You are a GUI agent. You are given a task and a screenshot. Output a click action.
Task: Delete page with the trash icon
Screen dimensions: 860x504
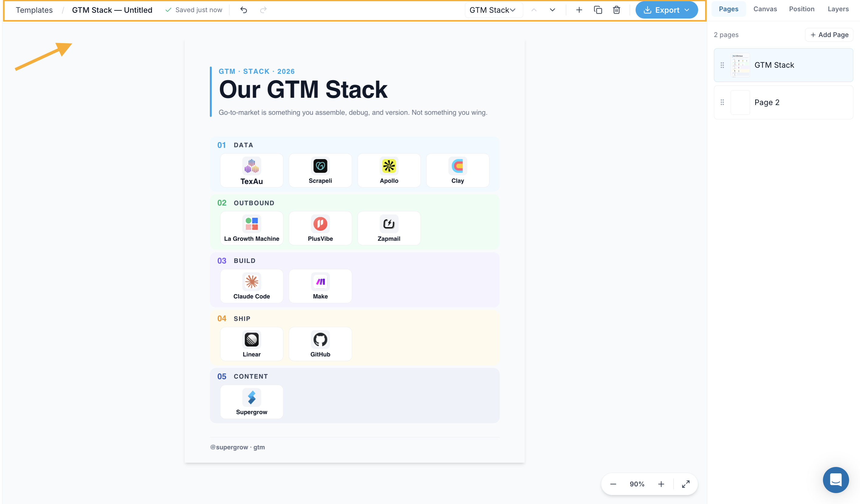coord(616,10)
